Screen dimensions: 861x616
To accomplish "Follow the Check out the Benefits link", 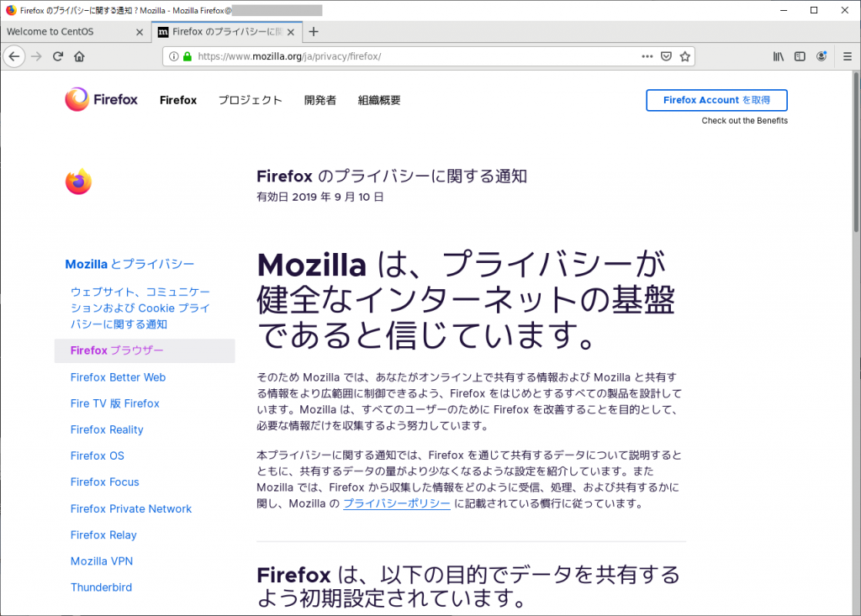I will [745, 121].
